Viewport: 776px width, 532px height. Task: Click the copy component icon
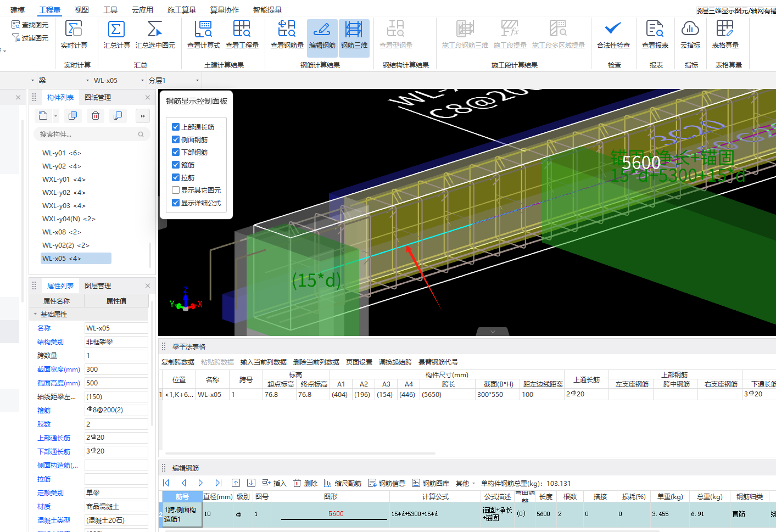72,116
